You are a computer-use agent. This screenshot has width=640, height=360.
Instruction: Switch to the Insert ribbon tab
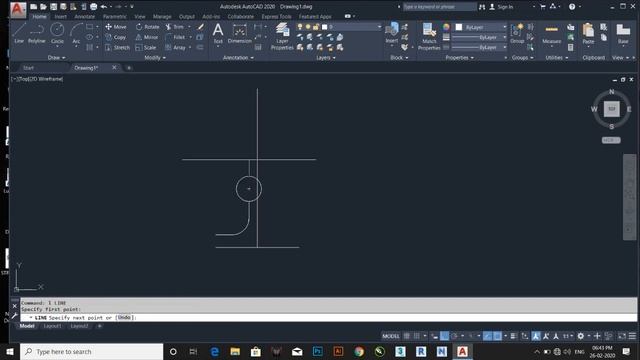(60, 17)
